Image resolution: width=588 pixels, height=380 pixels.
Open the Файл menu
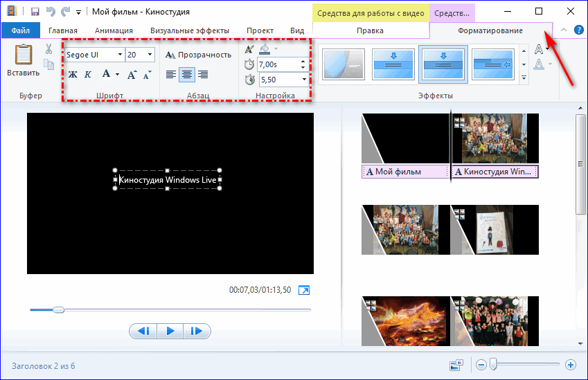coord(19,30)
